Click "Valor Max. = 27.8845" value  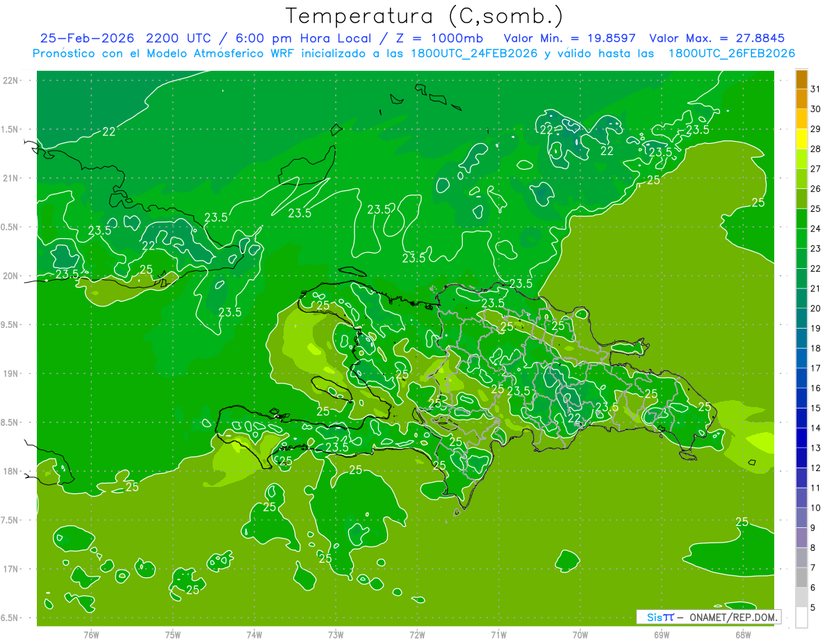coord(717,38)
